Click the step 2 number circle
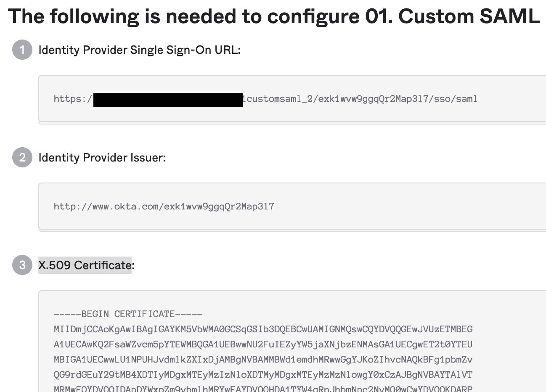The image size is (546, 392). click(x=22, y=158)
